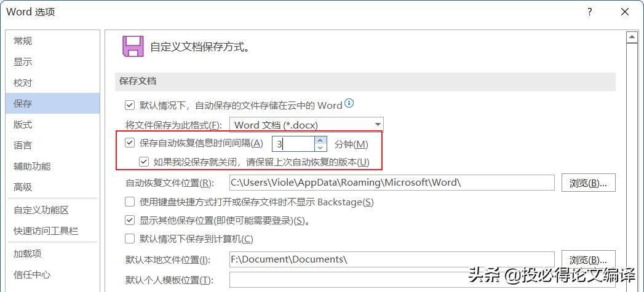The image size is (644, 292).
Task: Decrease autorecover minutes with down arrow
Action: tap(320, 148)
